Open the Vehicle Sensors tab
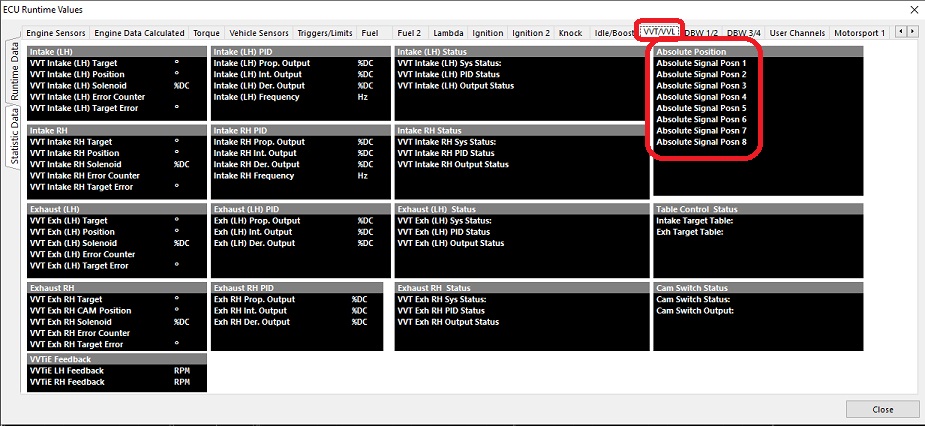Screen dimensions: 925x426 coord(259,33)
